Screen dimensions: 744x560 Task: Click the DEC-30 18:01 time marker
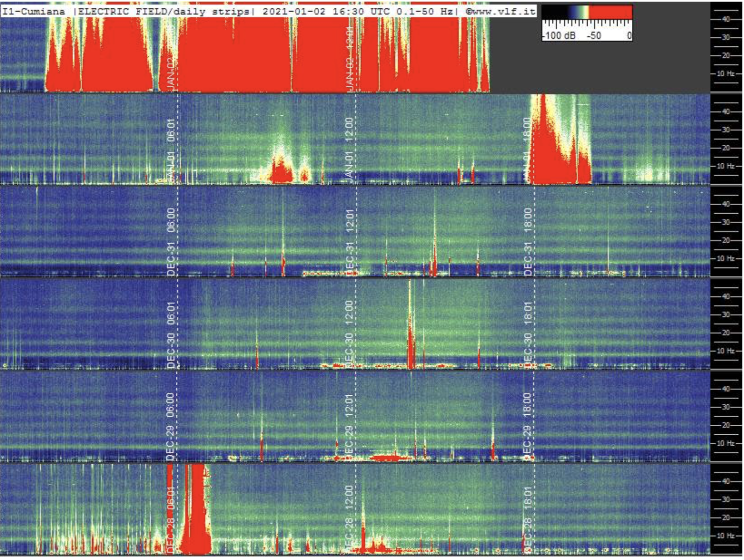pyautogui.click(x=528, y=334)
